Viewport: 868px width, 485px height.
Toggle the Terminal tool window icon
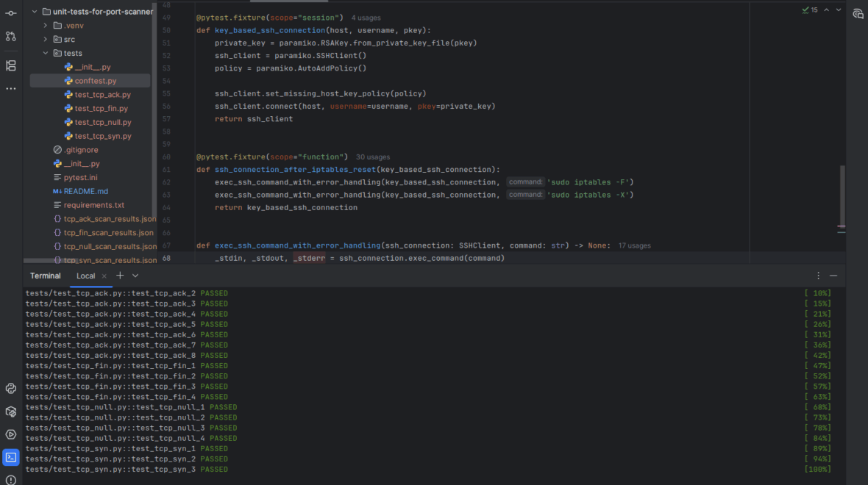pyautogui.click(x=10, y=457)
